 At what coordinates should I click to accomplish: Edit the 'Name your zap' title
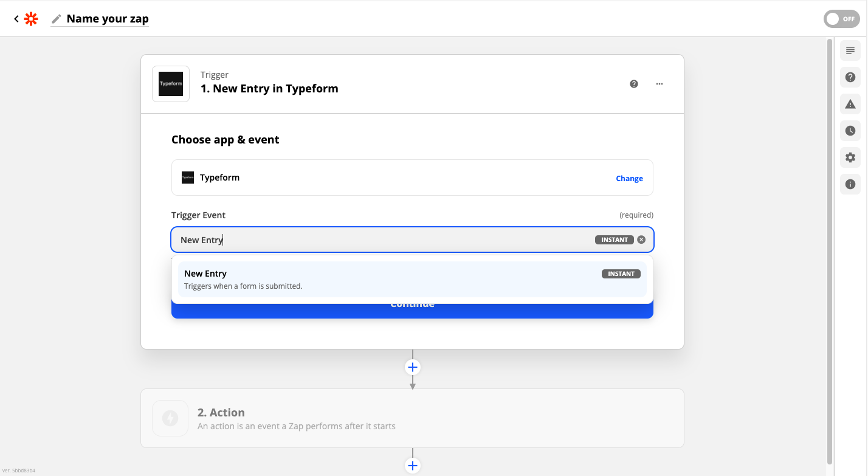pos(108,19)
